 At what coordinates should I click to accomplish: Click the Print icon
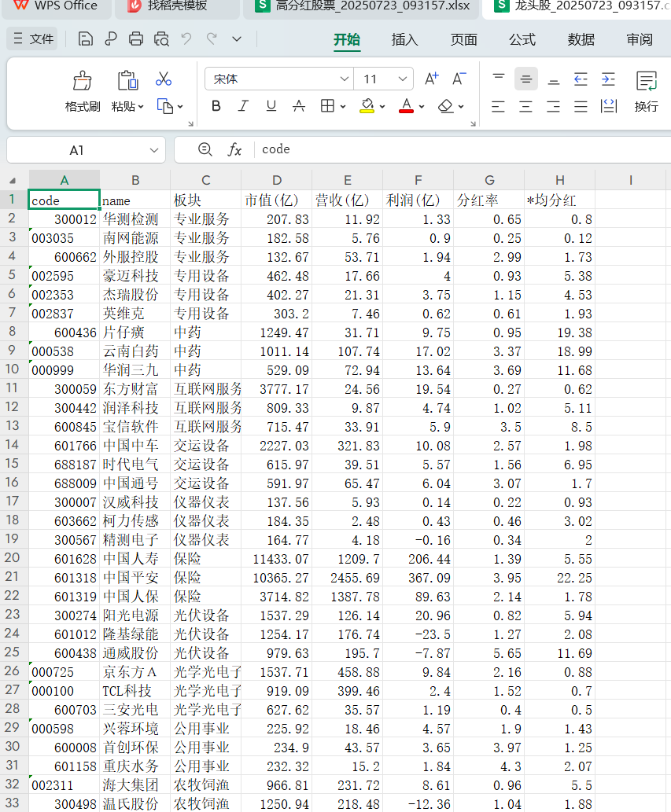pyautogui.click(x=136, y=39)
